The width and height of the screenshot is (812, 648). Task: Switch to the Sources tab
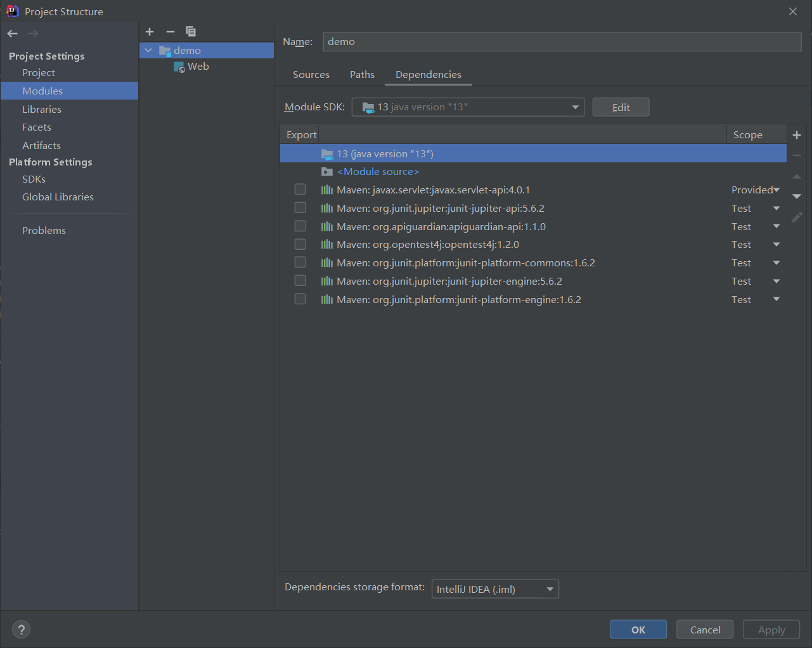point(311,75)
